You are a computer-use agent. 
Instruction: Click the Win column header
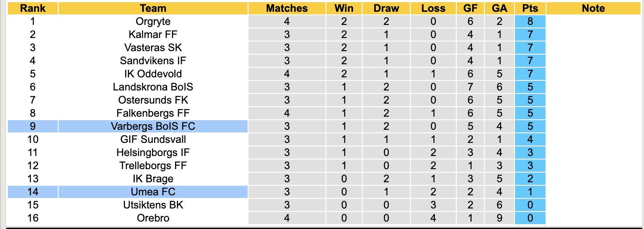pyautogui.click(x=344, y=8)
